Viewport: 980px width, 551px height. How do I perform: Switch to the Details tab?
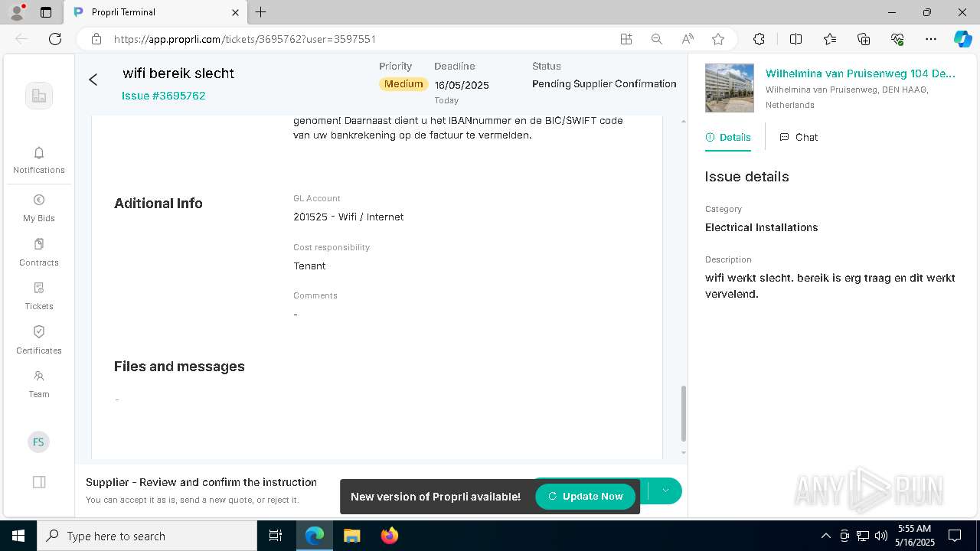(728, 137)
